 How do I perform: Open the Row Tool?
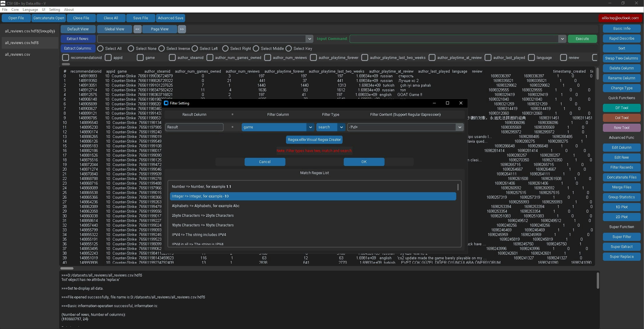(x=622, y=128)
